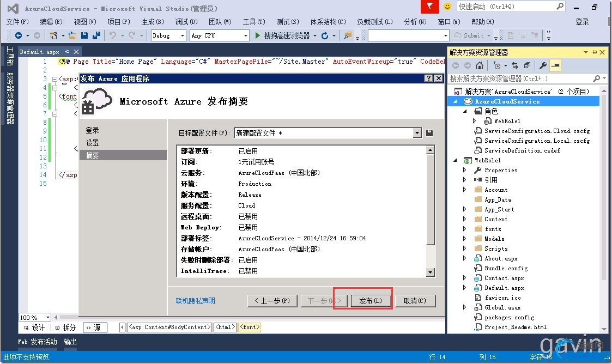Click the Open File folder icon

click(72, 35)
